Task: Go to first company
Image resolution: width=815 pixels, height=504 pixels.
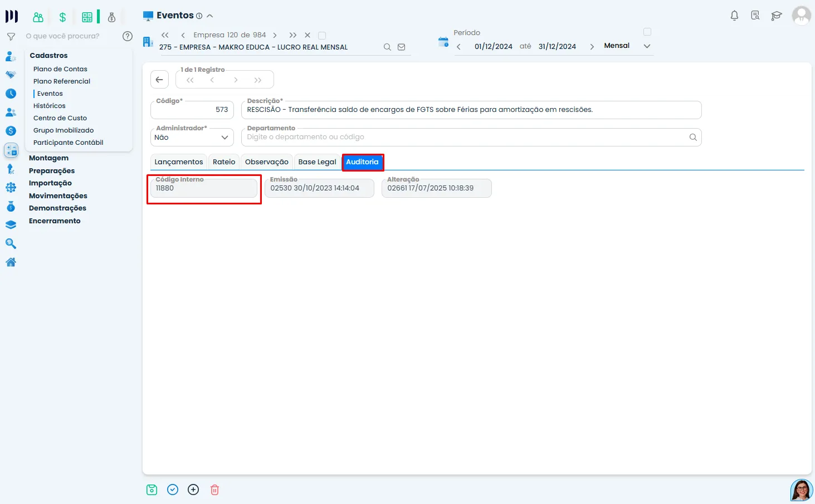Action: (x=165, y=35)
